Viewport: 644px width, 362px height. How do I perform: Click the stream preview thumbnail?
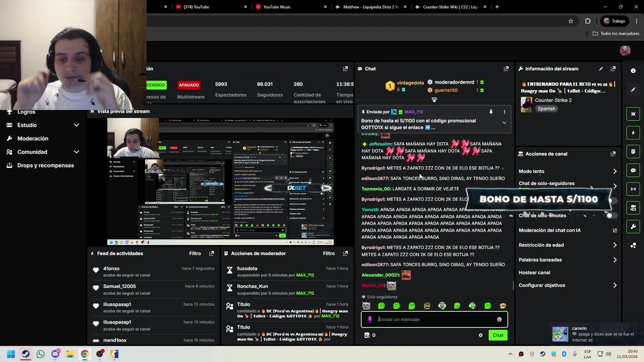pyautogui.click(x=220, y=182)
